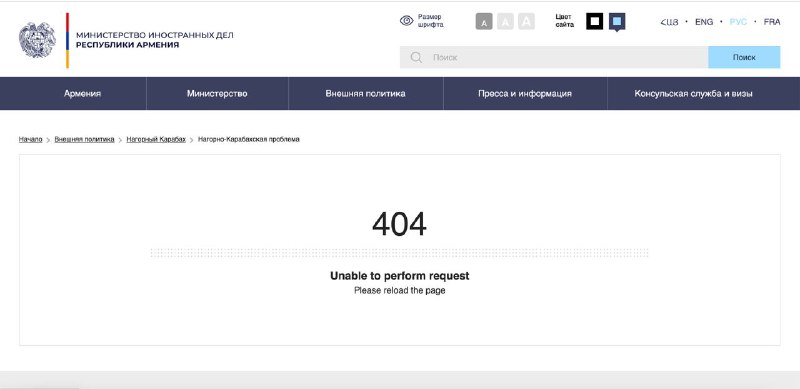Select the smallest font size A button
Screen dimensions: 800x389
pyautogui.click(x=484, y=21)
